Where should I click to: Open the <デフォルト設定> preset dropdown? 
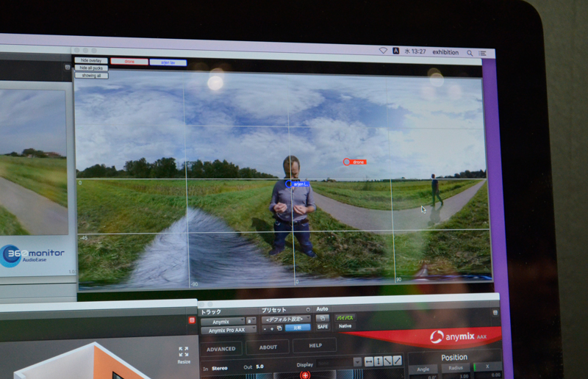point(286,320)
